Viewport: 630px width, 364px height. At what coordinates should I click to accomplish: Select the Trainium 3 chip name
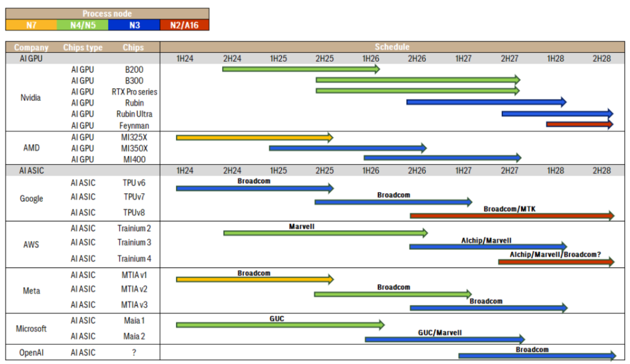tap(134, 242)
